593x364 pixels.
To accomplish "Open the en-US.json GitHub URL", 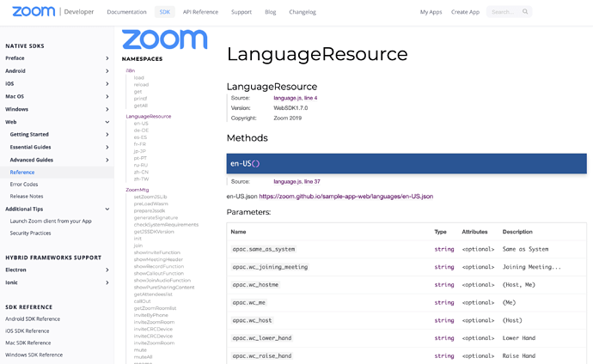I will [346, 197].
